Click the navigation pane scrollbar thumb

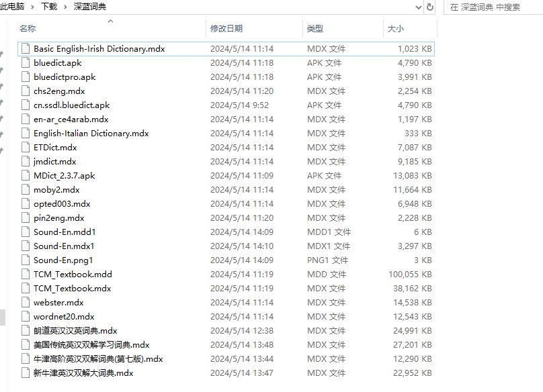(3, 317)
